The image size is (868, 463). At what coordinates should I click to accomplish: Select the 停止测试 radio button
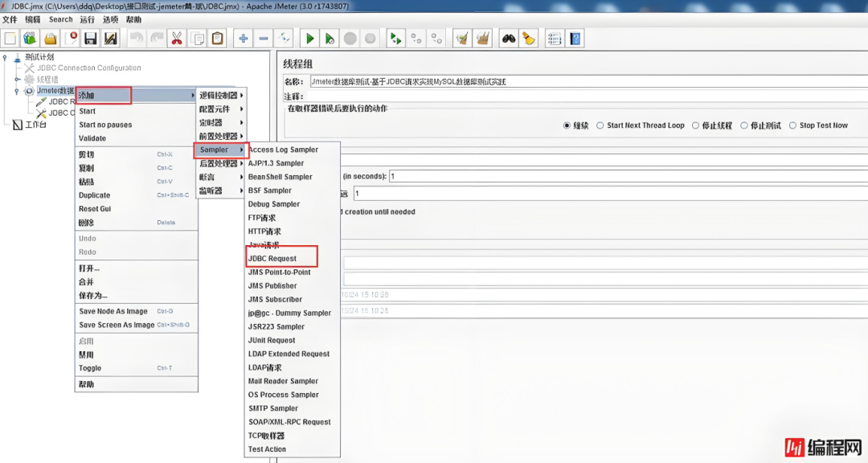click(x=744, y=125)
